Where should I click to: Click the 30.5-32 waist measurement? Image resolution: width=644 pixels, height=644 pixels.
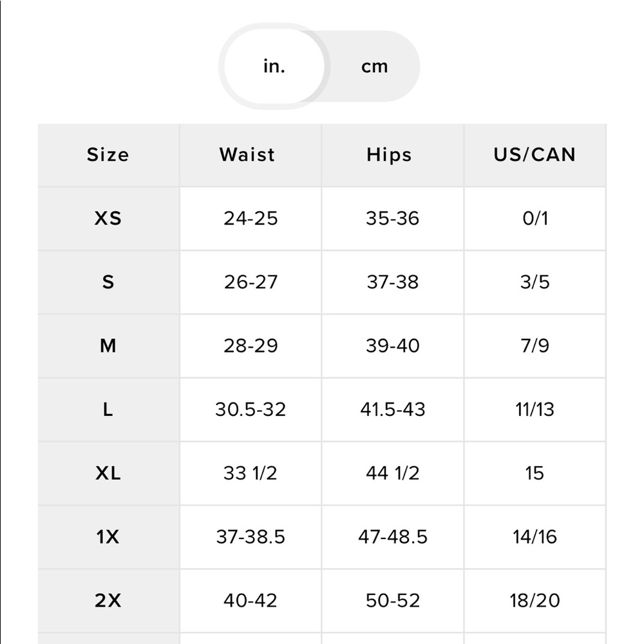pyautogui.click(x=251, y=410)
